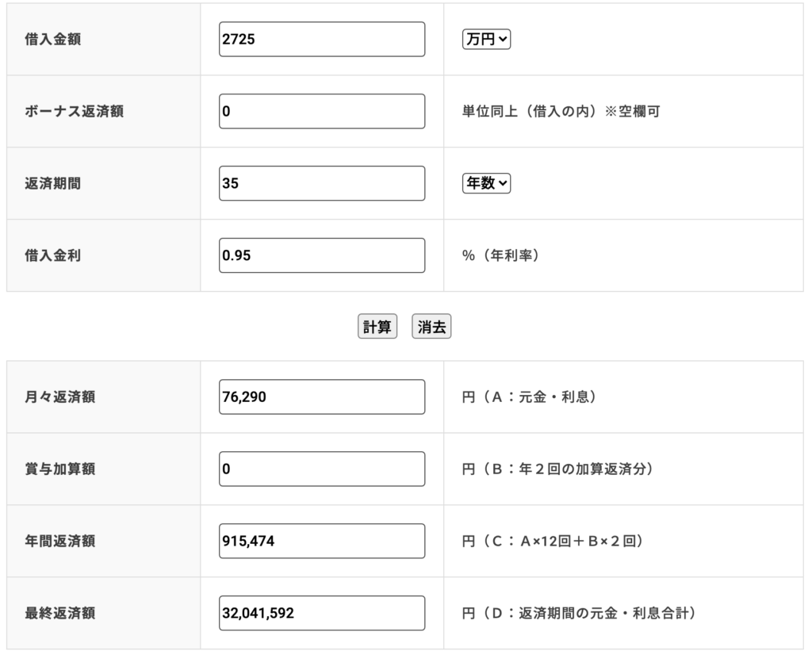The height and width of the screenshot is (655, 812).
Task: Select the 返済期間 row label
Action: (53, 183)
